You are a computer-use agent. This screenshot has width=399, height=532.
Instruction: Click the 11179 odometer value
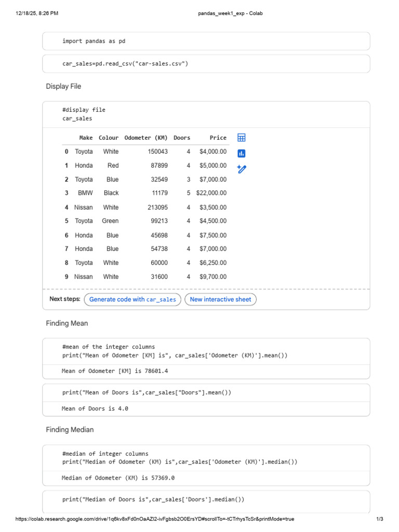point(160,193)
